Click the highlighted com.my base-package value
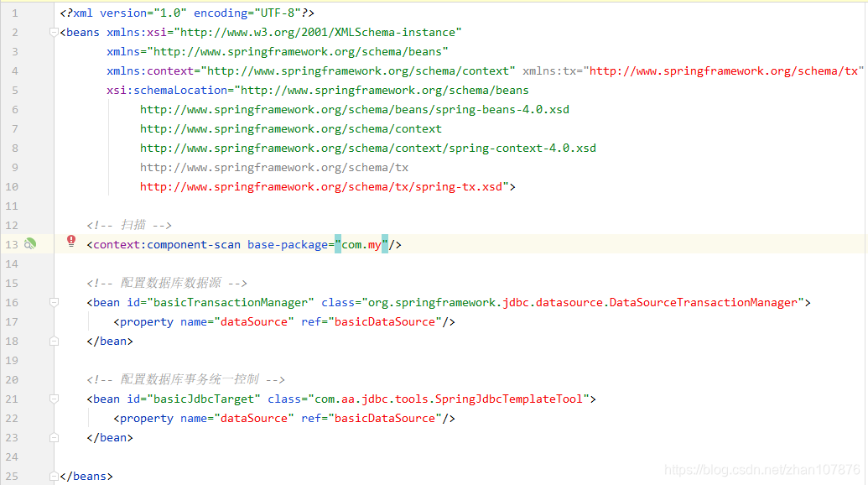 (x=361, y=243)
